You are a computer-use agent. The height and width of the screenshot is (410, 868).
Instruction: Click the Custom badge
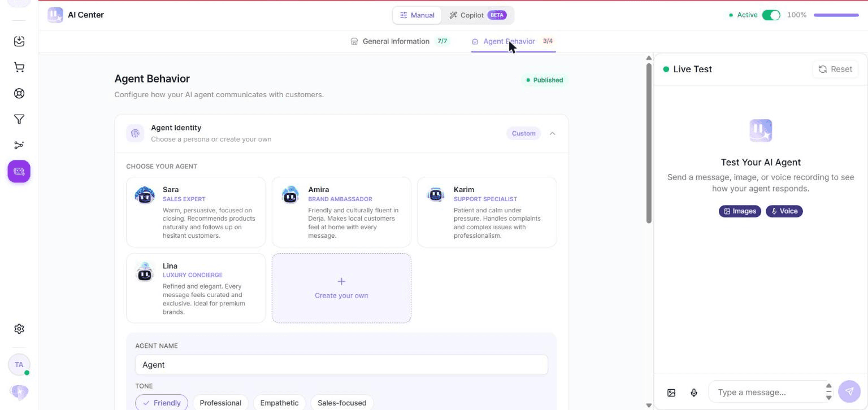pyautogui.click(x=523, y=133)
